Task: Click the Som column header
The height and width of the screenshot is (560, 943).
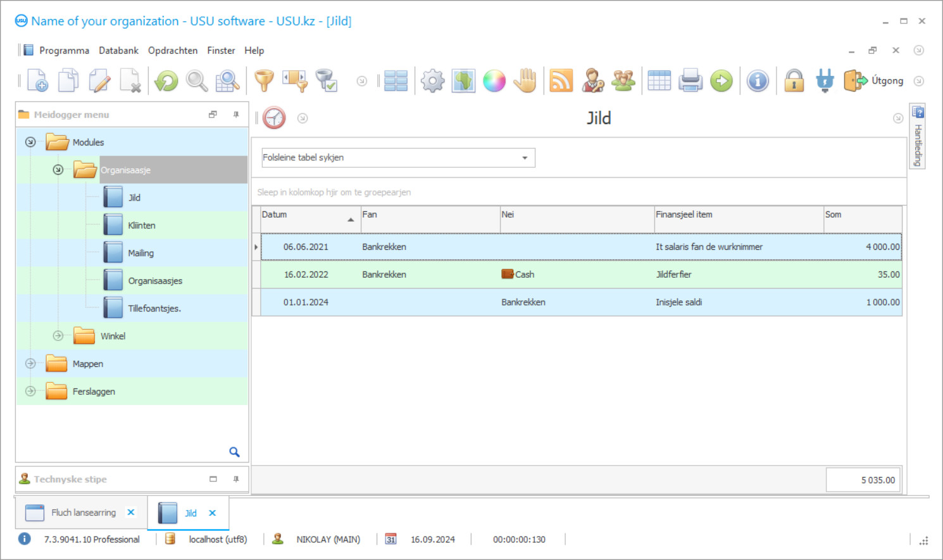Action: click(863, 219)
